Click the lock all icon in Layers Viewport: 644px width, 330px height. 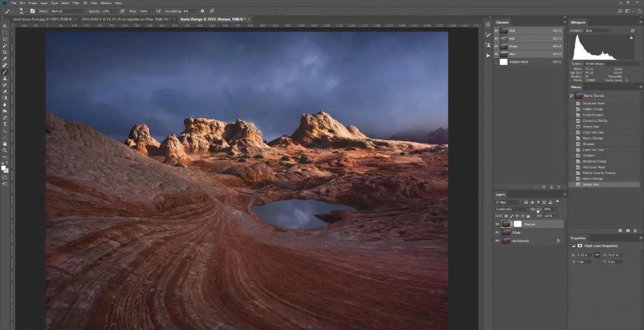tap(528, 216)
